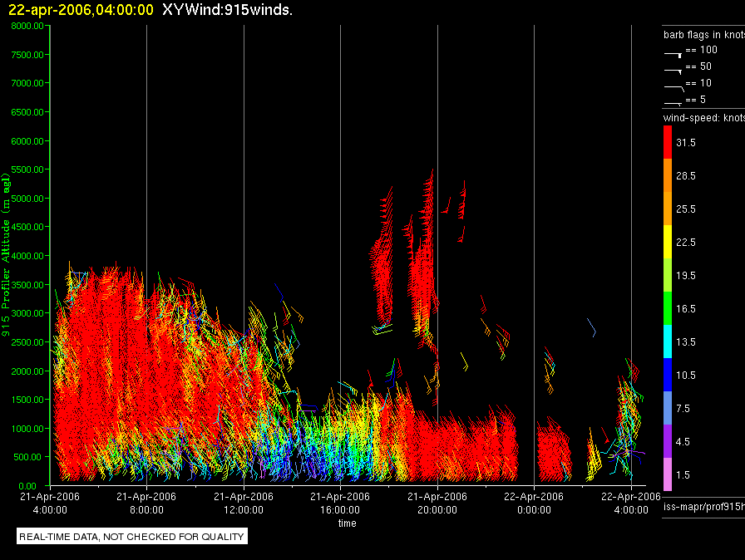Click the 3500.00 altitude tick label

27,285
